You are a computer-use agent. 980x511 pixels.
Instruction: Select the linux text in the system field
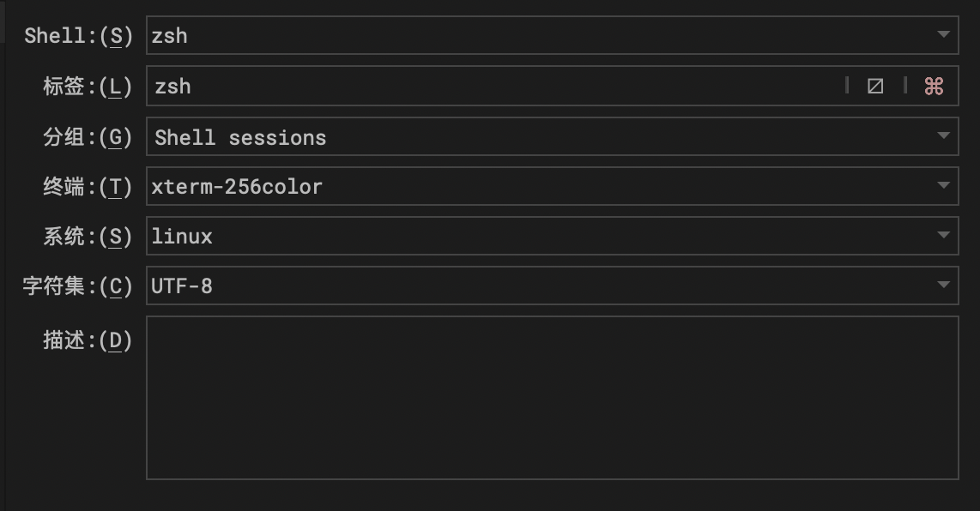click(181, 236)
